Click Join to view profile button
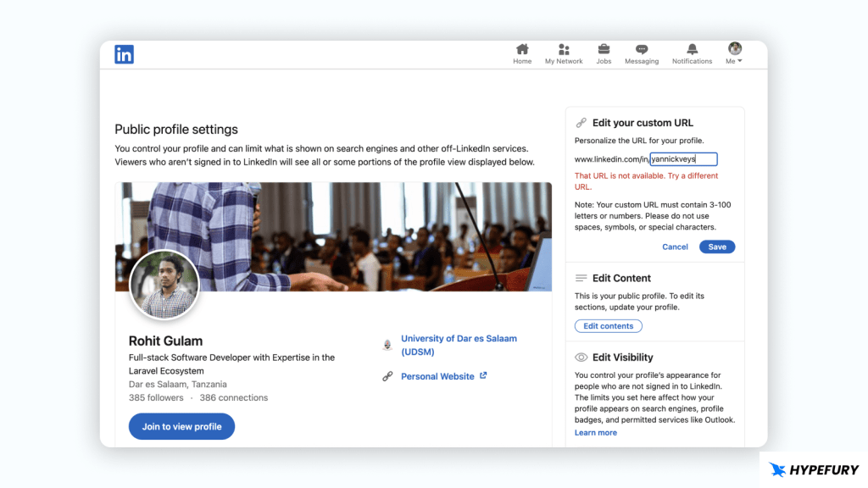Screen dimensions: 868x488 coord(181,426)
